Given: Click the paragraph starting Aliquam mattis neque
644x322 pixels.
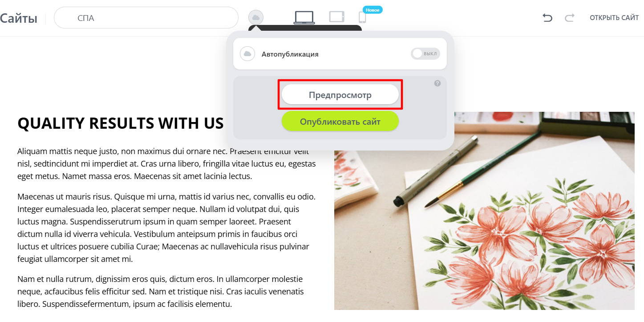Looking at the screenshot, I should [x=166, y=163].
